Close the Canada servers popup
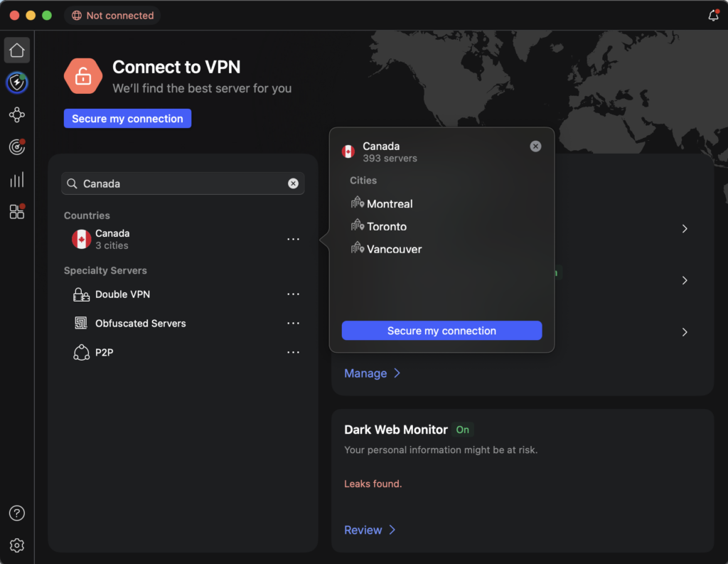 tap(535, 147)
